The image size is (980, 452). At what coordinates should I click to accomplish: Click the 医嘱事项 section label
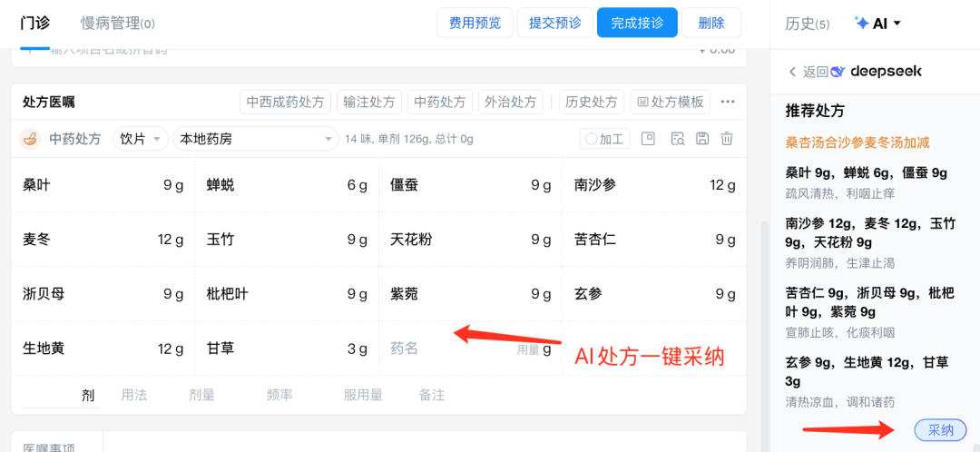coord(49,447)
